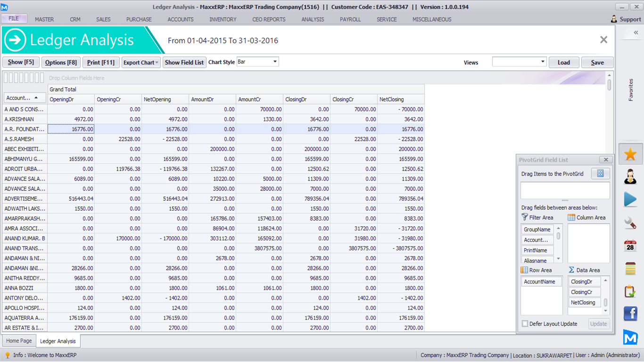Click the blue play arrow sidebar icon
644x362 pixels.
point(630,199)
